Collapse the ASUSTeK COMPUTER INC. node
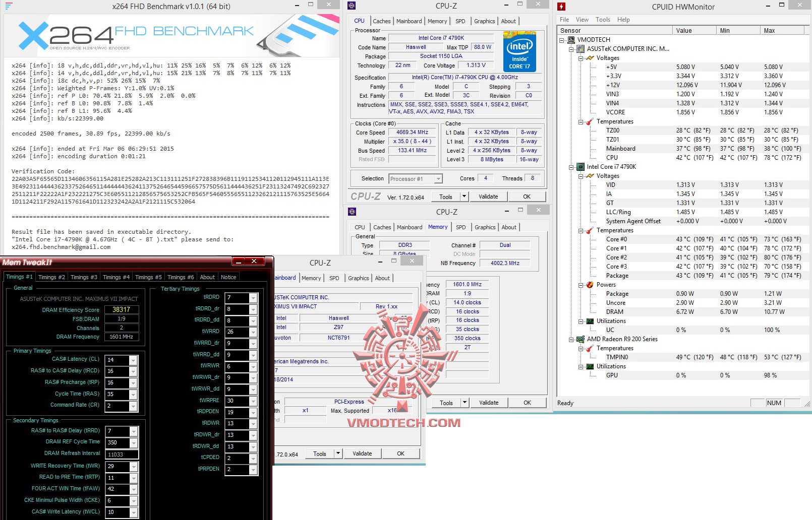This screenshot has height=520, width=812. (x=571, y=49)
